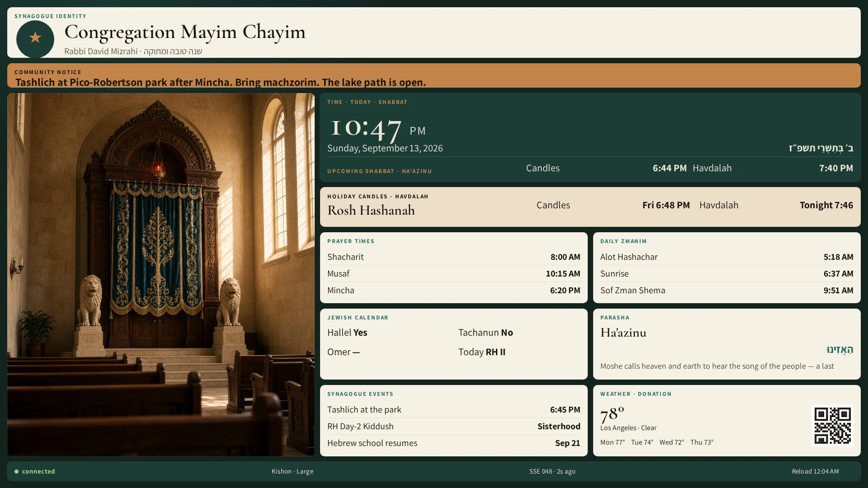The height and width of the screenshot is (488, 868).
Task: Click the Sunrise 6:37 AM row
Action: tap(727, 273)
